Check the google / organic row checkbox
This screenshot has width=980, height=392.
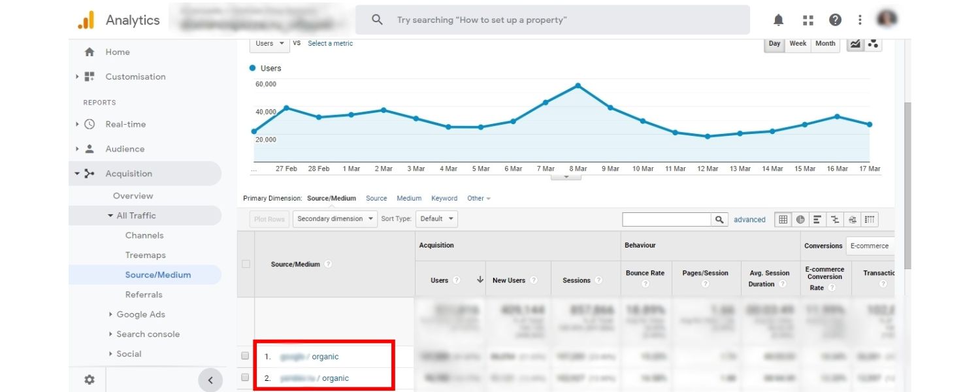(246, 356)
